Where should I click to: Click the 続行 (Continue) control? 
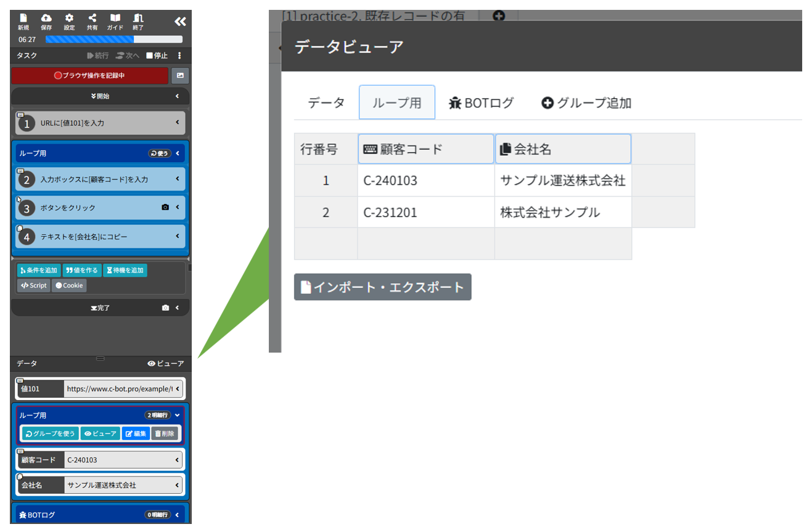click(x=97, y=55)
